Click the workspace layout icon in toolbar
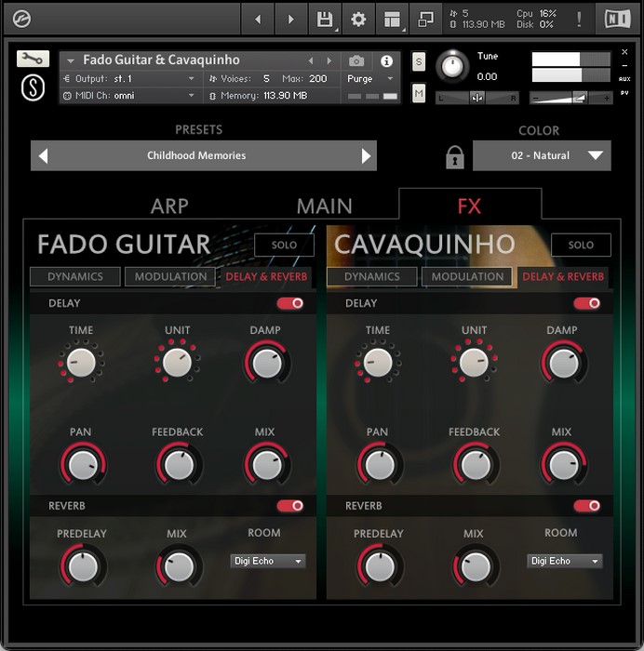644x651 pixels. [392, 19]
